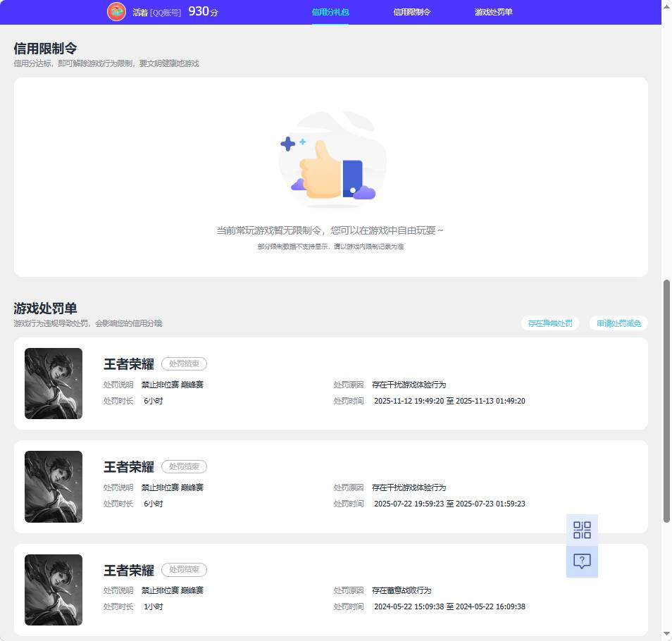Image resolution: width=672 pixels, height=641 pixels.
Task: Click 禁止排位赛 巅峰赛 in 2024-05-22 card
Action: click(x=173, y=590)
